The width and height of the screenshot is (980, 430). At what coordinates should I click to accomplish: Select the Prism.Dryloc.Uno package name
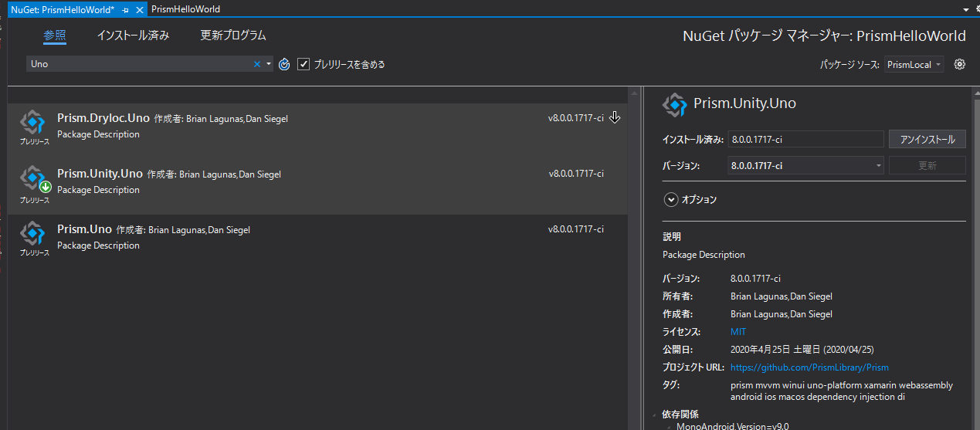click(103, 118)
